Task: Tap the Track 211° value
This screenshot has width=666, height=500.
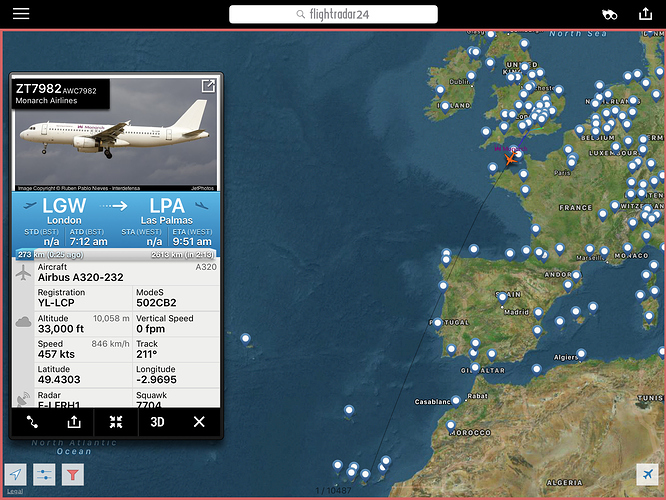Action: pyautogui.click(x=147, y=354)
